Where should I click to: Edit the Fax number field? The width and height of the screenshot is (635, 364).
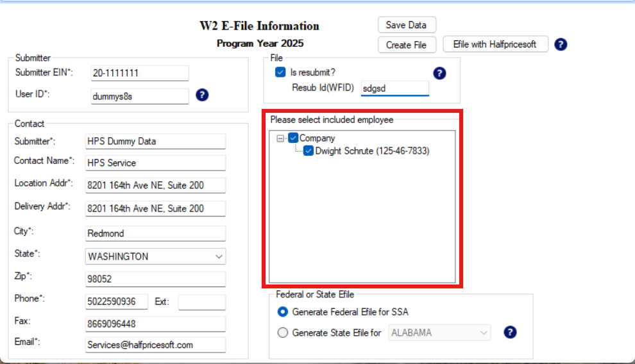(155, 324)
